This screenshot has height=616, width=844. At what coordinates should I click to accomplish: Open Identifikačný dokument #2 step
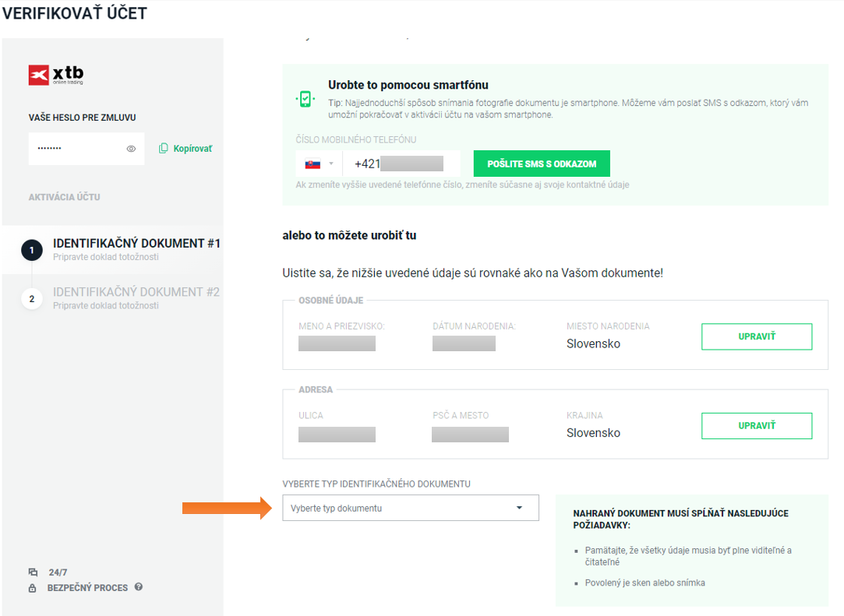click(x=136, y=292)
